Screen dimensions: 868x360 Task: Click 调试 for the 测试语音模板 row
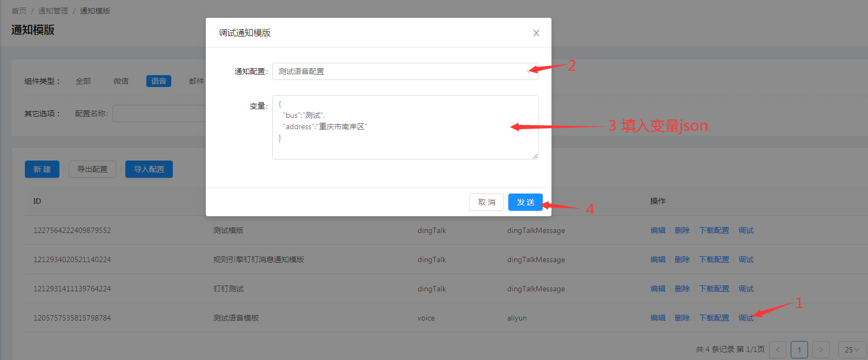coord(745,318)
